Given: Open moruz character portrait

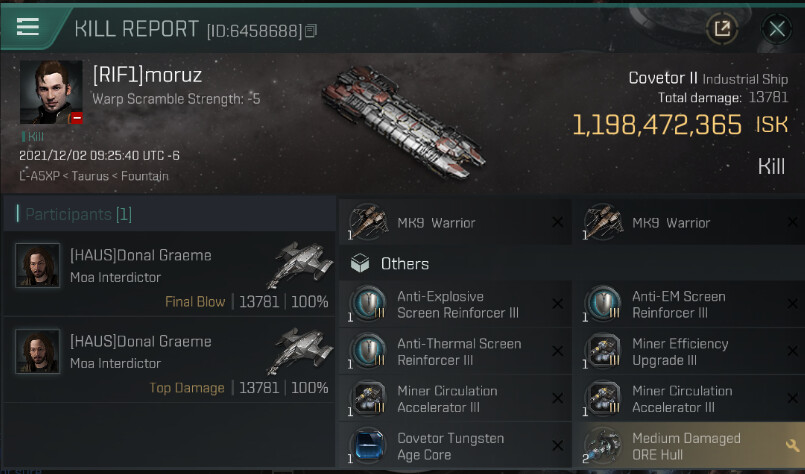Looking at the screenshot, I should (x=51, y=92).
